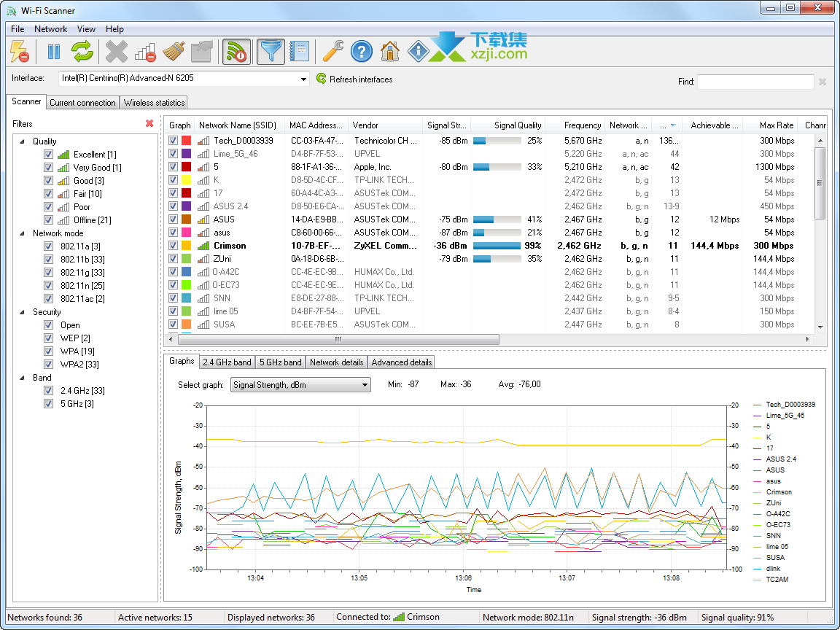Viewport: 840px width, 630px height.
Task: Toggle graph checkbox for SUSA network
Action: pos(173,324)
